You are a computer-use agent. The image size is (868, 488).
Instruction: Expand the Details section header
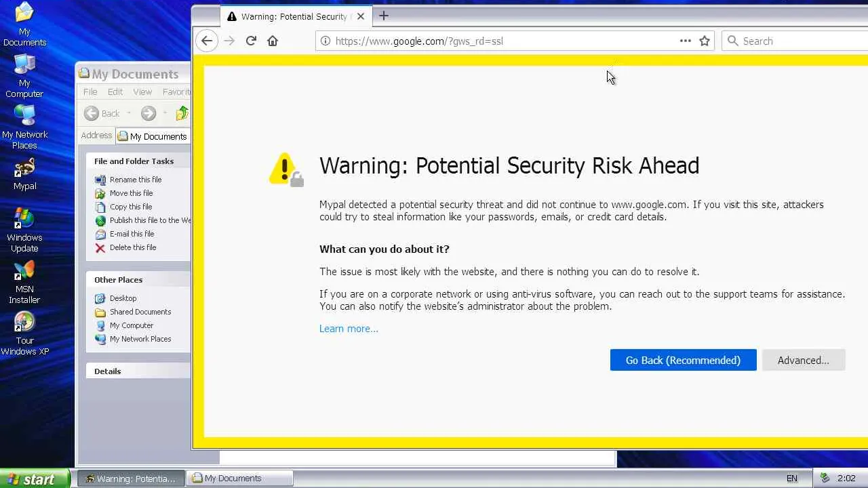point(138,371)
